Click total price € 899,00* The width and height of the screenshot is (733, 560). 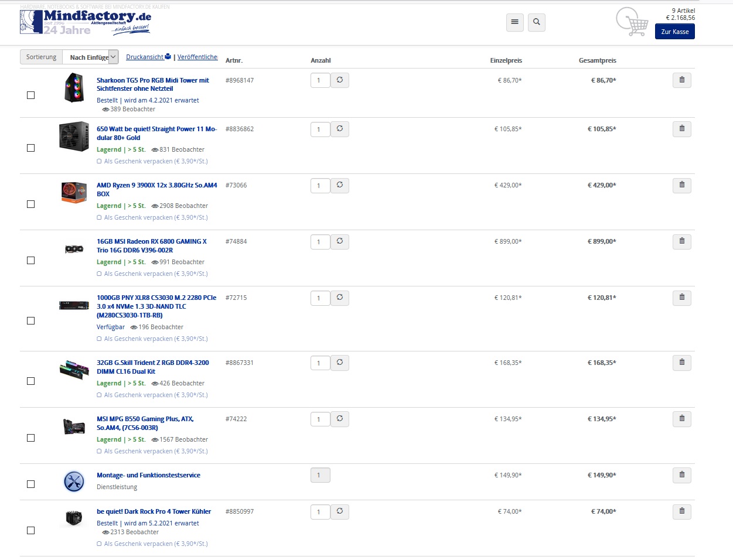[x=602, y=241]
